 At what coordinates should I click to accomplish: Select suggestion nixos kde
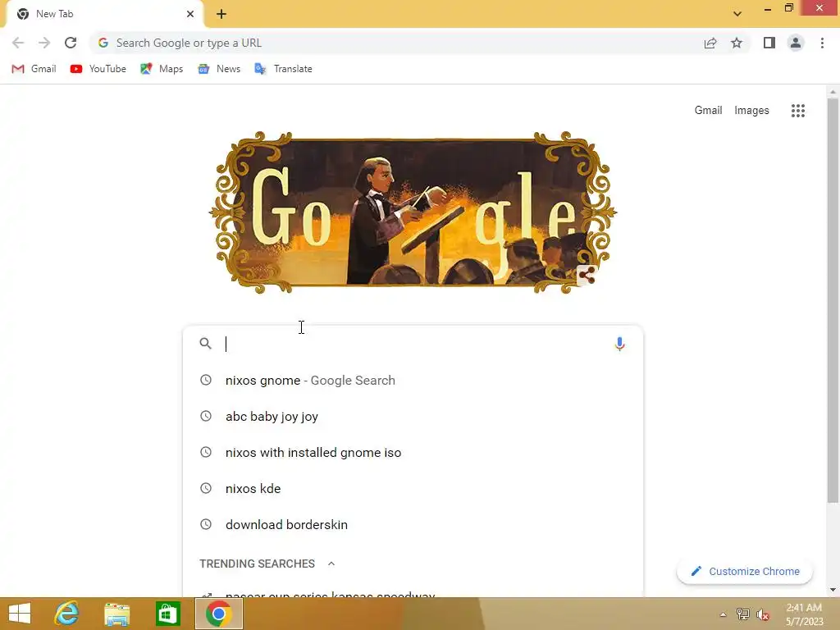click(x=413, y=489)
